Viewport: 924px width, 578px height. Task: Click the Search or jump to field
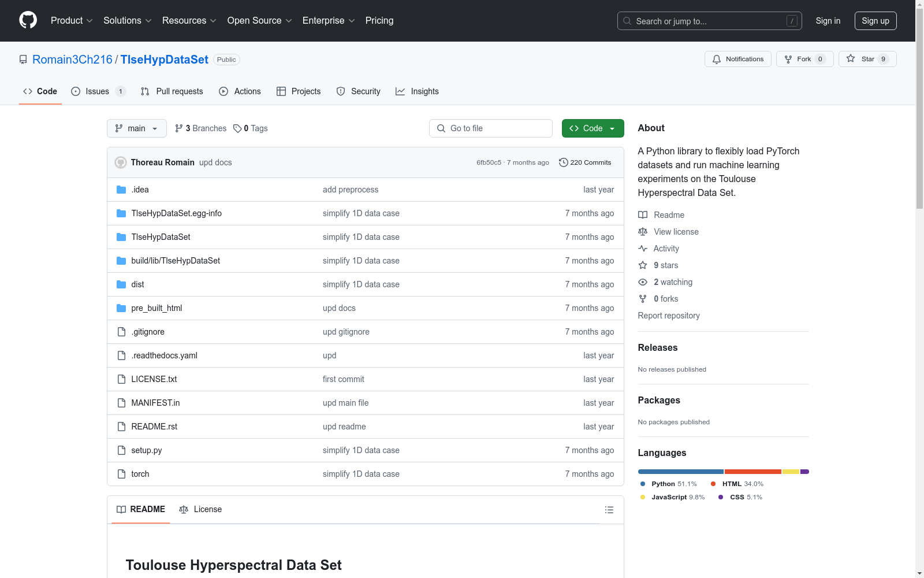pyautogui.click(x=710, y=21)
